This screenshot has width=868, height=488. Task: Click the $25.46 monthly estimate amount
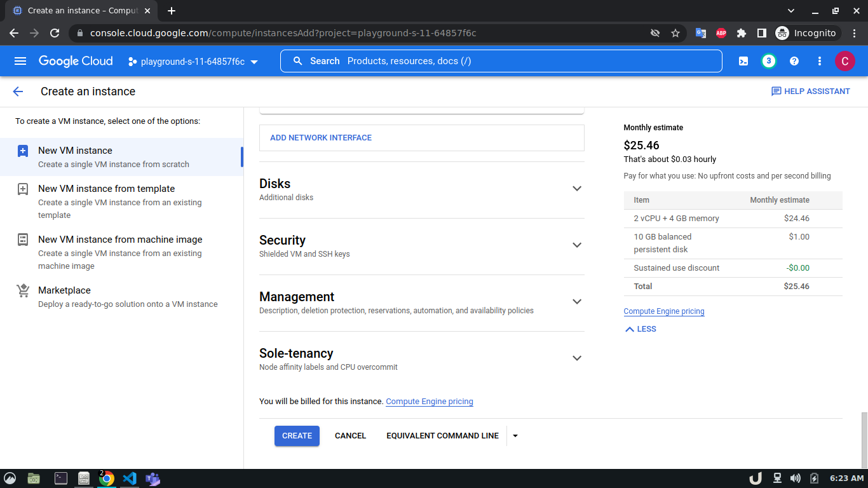pyautogui.click(x=642, y=146)
